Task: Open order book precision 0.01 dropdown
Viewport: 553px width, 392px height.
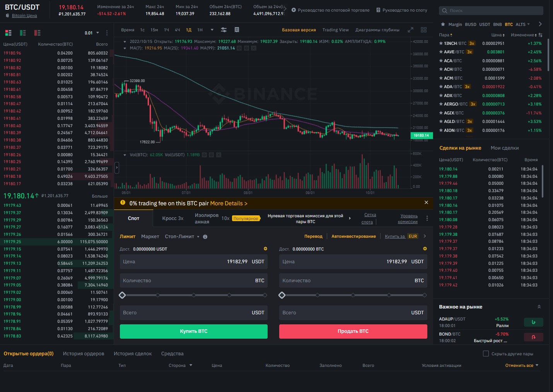Action: [92, 33]
